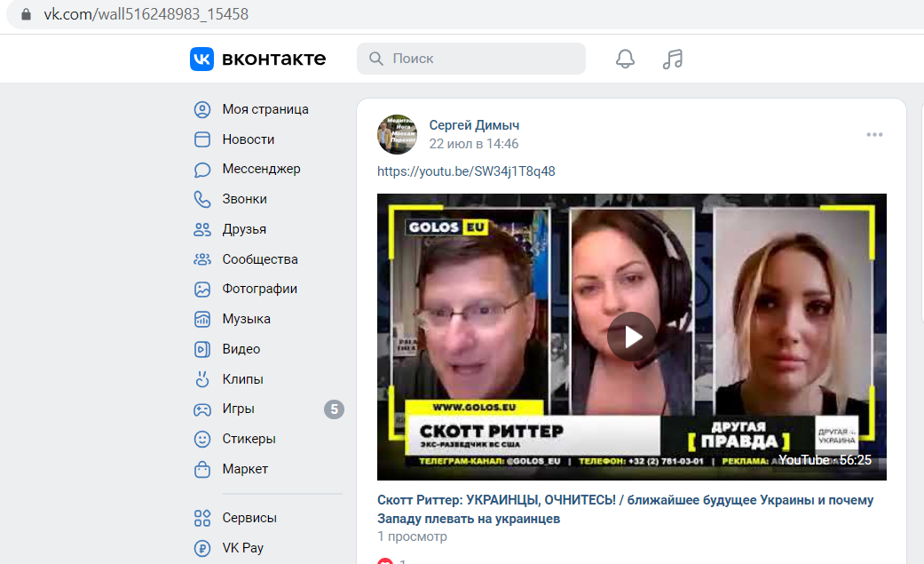Image resolution: width=924 pixels, height=564 pixels.
Task: Open Стикеры section
Action: pyautogui.click(x=249, y=439)
